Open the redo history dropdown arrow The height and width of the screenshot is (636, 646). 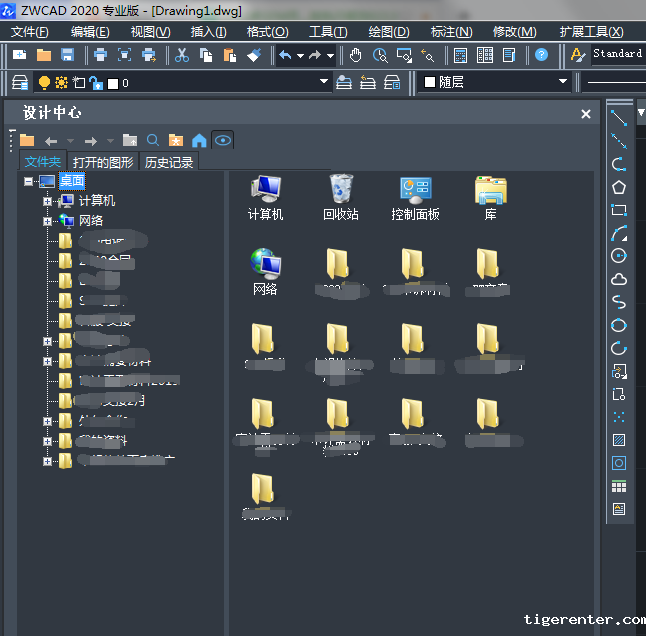click(330, 55)
